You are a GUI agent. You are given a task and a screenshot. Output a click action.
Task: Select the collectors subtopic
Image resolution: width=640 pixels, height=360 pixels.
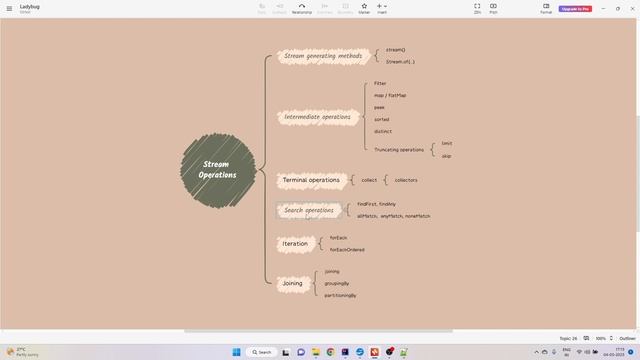[x=406, y=180]
